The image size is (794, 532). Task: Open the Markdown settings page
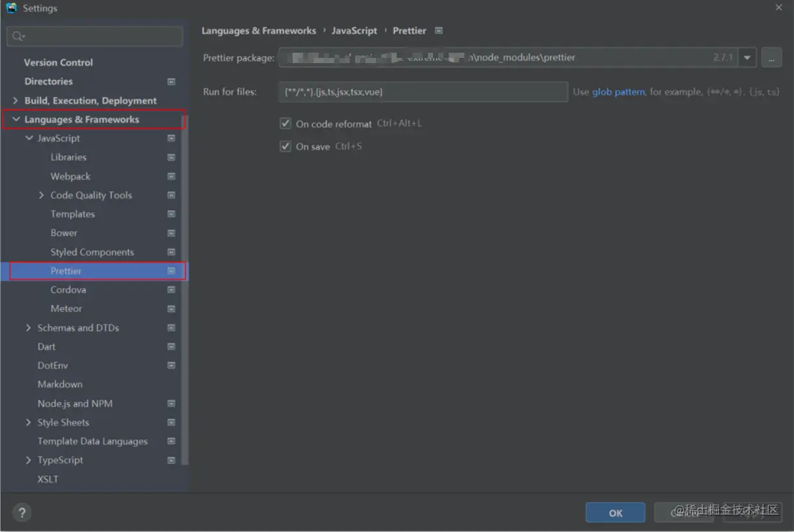[x=60, y=384]
